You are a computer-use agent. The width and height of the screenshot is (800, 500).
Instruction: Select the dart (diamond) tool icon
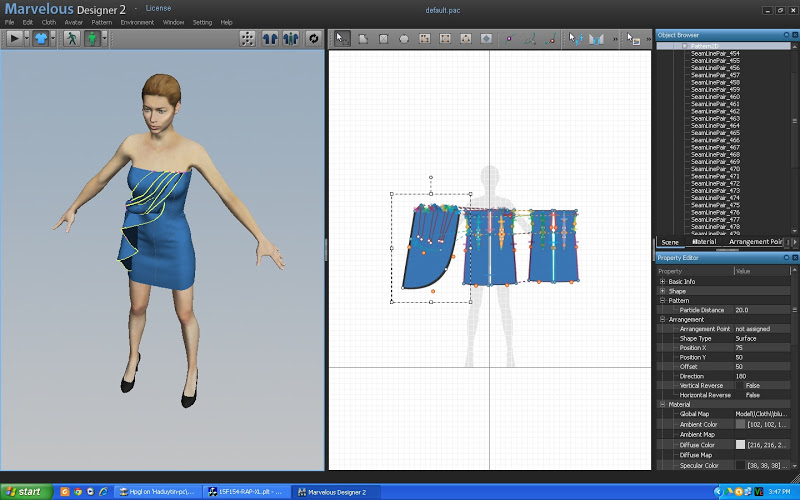pos(486,39)
